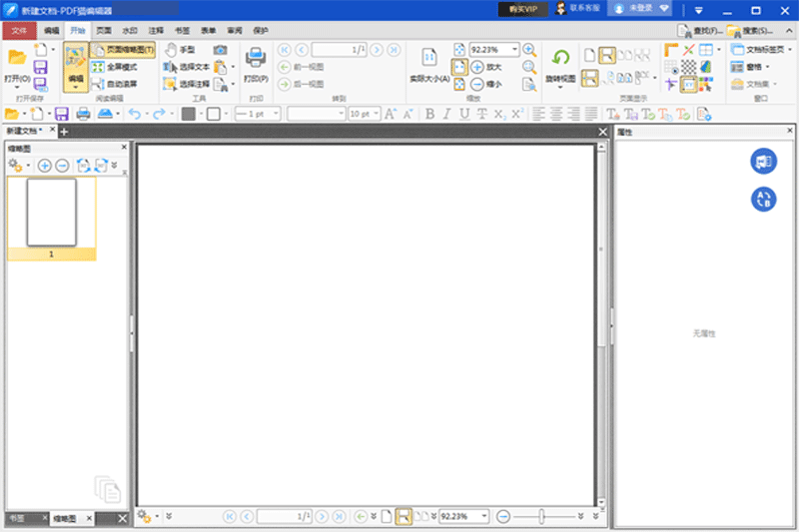Click the Buy VIP (购买VIP) button
The width and height of the screenshot is (799, 532).
click(x=523, y=9)
